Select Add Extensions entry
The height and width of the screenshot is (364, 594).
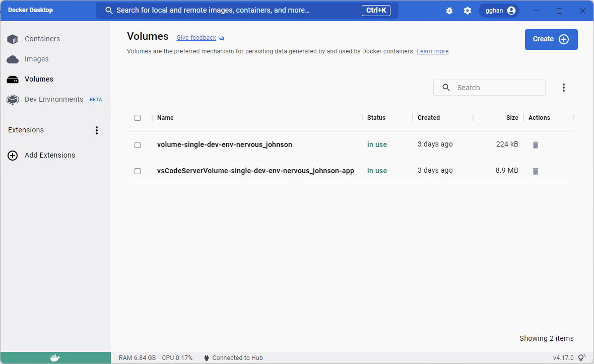50,155
